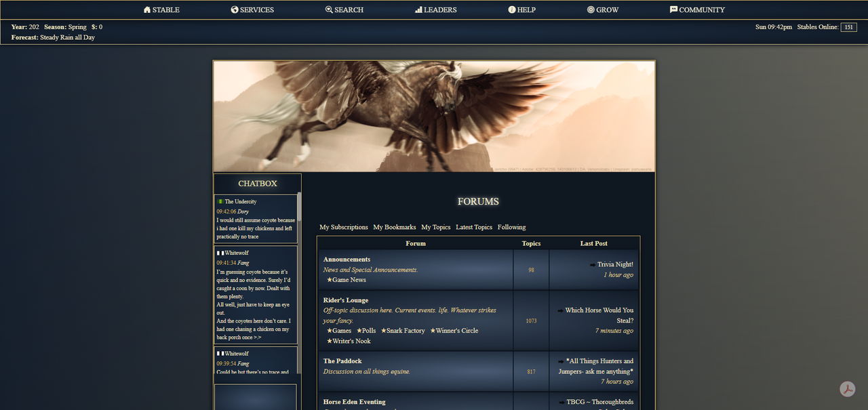The width and height of the screenshot is (868, 410).
Task: Click the house icon beside Stable
Action: pyautogui.click(x=147, y=10)
